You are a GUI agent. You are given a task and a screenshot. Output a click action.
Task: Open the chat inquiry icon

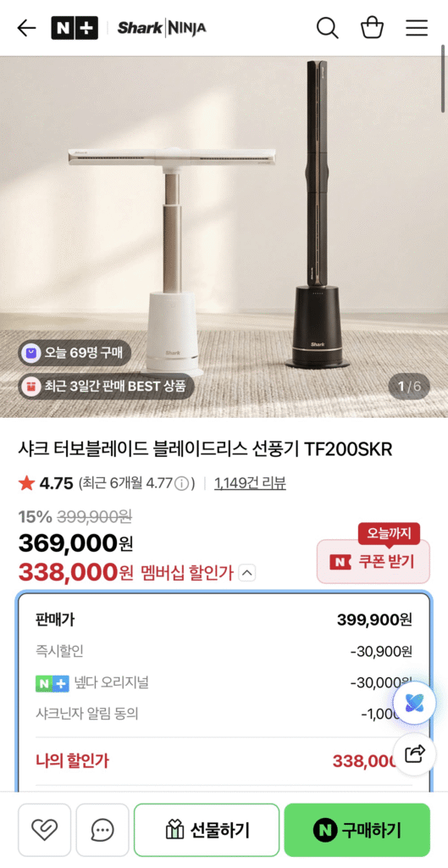[x=102, y=829]
